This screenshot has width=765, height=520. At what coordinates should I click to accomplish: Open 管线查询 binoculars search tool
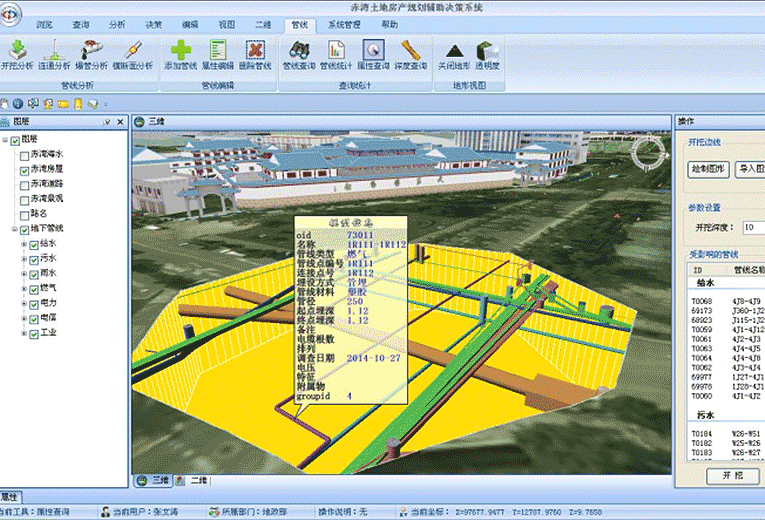tap(298, 52)
